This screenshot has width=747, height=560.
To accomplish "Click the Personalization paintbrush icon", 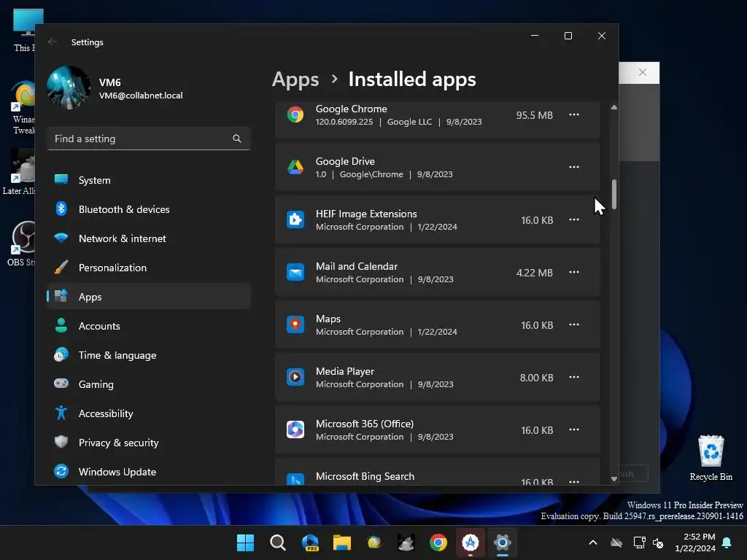I will point(61,267).
